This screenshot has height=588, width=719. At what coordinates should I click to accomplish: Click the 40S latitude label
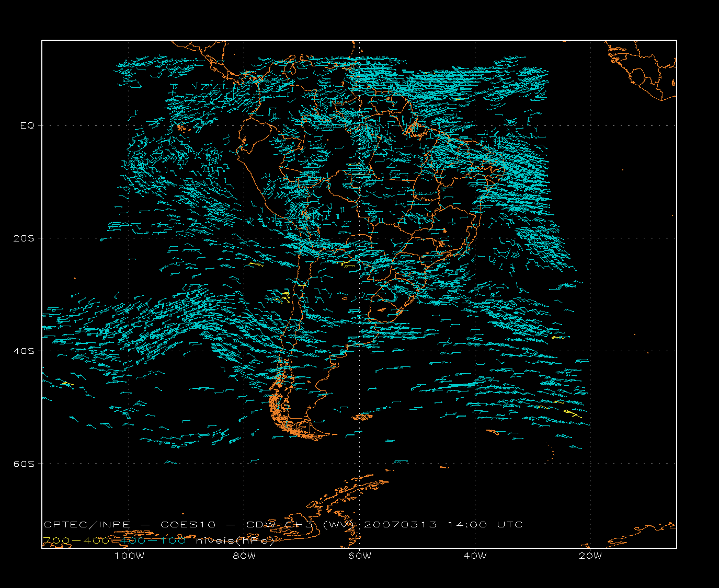coord(24,351)
